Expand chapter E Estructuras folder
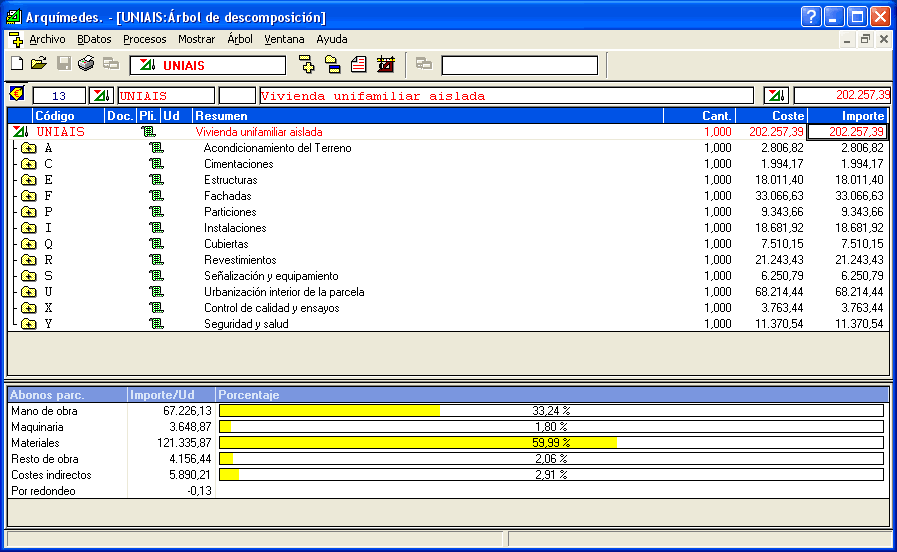897x552 pixels. coord(29,180)
